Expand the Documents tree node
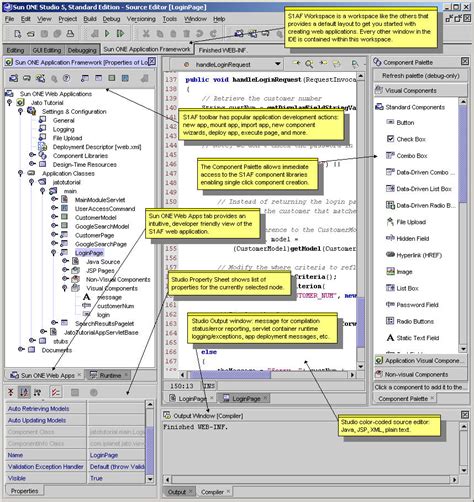This screenshot has width=474, height=502. point(21,349)
